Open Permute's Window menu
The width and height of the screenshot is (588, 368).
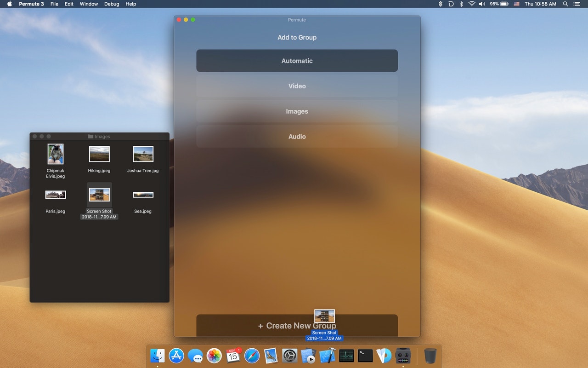pyautogui.click(x=89, y=4)
